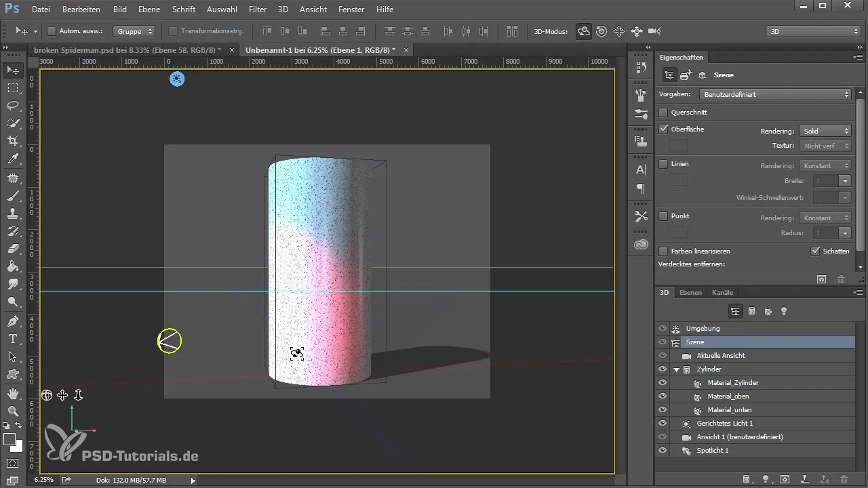The height and width of the screenshot is (488, 868).
Task: Hide the Zylinder mesh
Action: pyautogui.click(x=663, y=369)
